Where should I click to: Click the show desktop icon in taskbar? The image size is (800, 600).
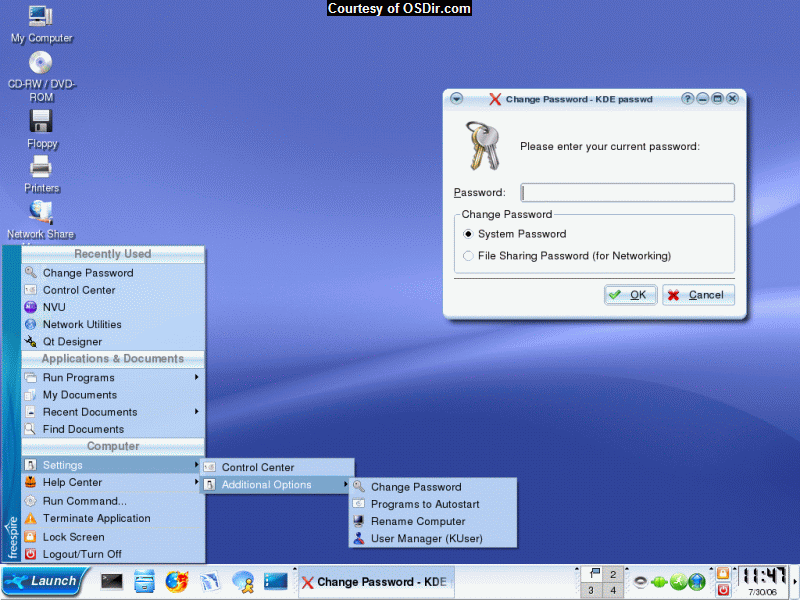[x=276, y=581]
